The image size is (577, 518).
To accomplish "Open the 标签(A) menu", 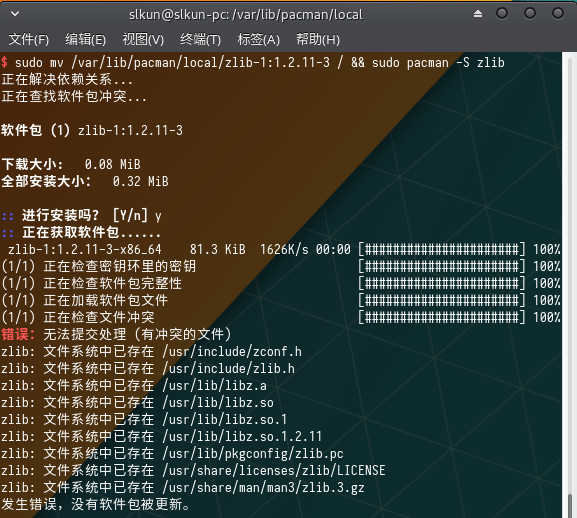I will pos(259,39).
